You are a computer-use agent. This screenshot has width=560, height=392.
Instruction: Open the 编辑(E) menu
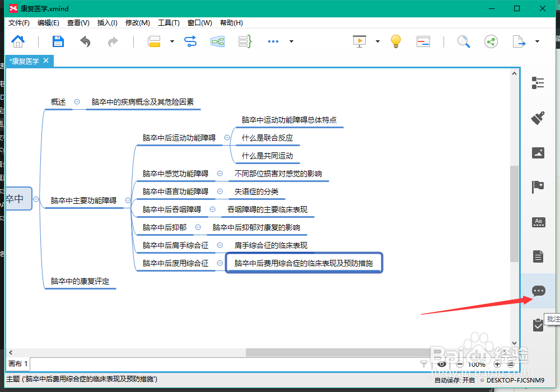click(48, 23)
